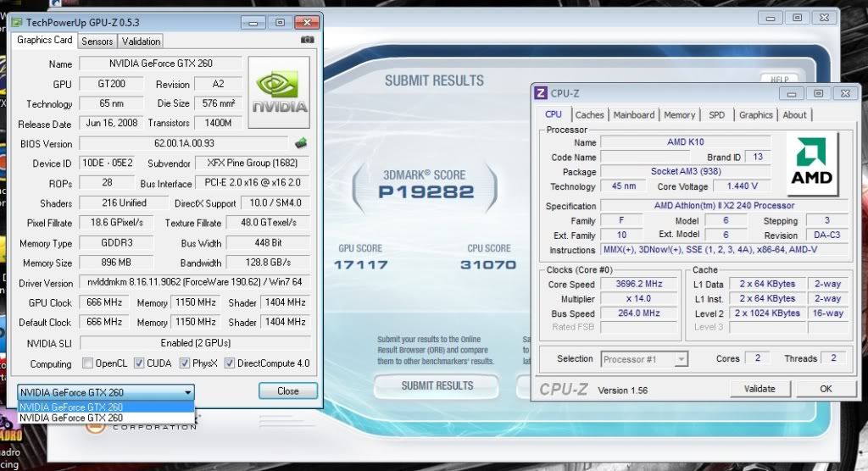Click the GPU-Z title bar app icon

17,23
